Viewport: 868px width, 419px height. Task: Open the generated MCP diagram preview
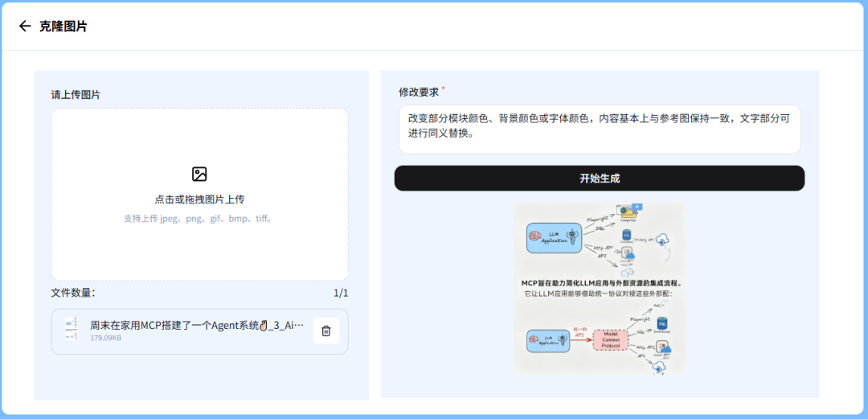[x=599, y=289]
